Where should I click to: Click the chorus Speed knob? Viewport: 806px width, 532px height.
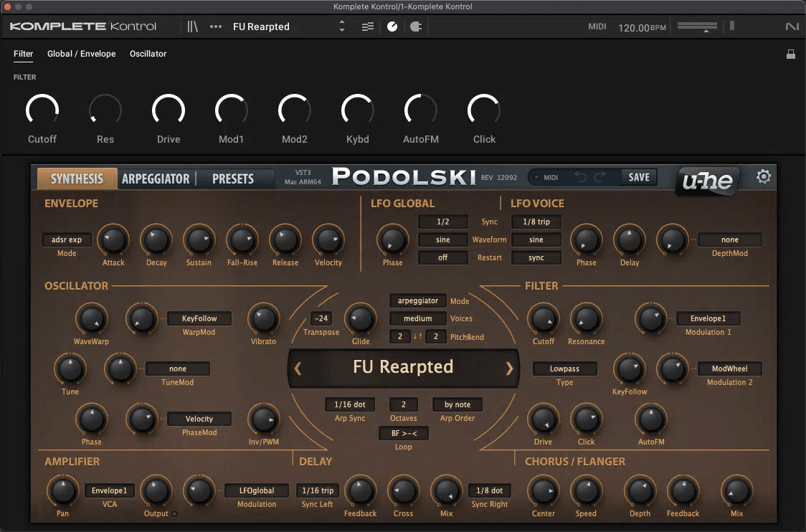tap(586, 490)
